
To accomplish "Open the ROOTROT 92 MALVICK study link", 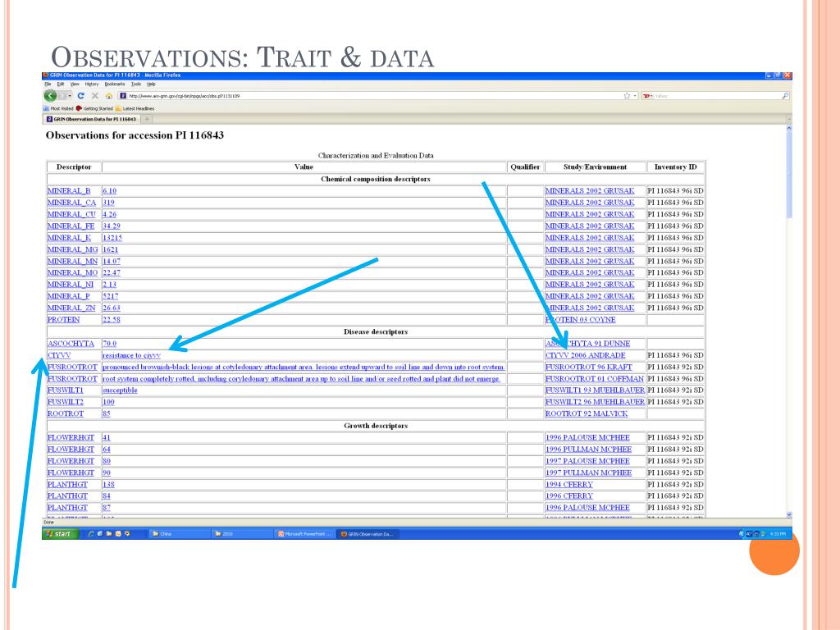I will click(x=587, y=413).
